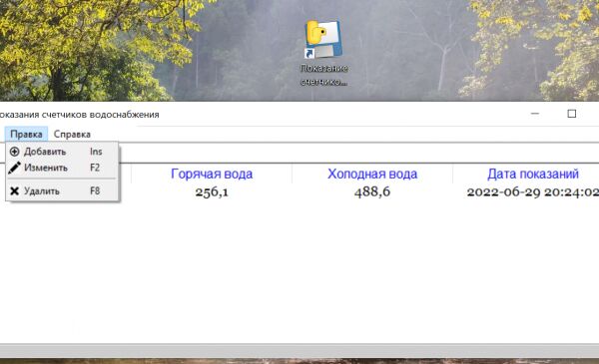Select the date cell 2022-06-29
The height and width of the screenshot is (364, 599).
point(533,191)
